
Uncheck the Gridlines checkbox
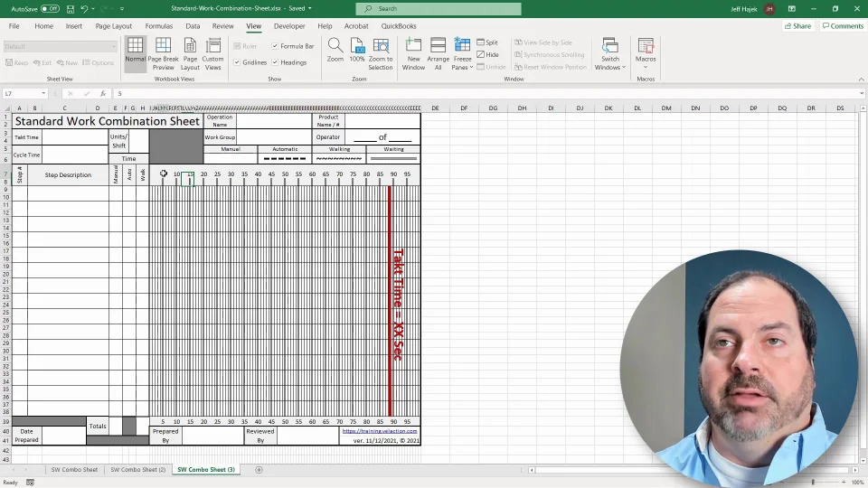[x=237, y=62]
